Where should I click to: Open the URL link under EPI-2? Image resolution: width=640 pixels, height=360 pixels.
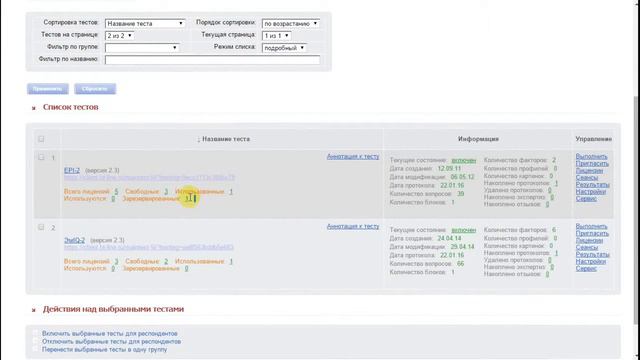pyautogui.click(x=149, y=178)
